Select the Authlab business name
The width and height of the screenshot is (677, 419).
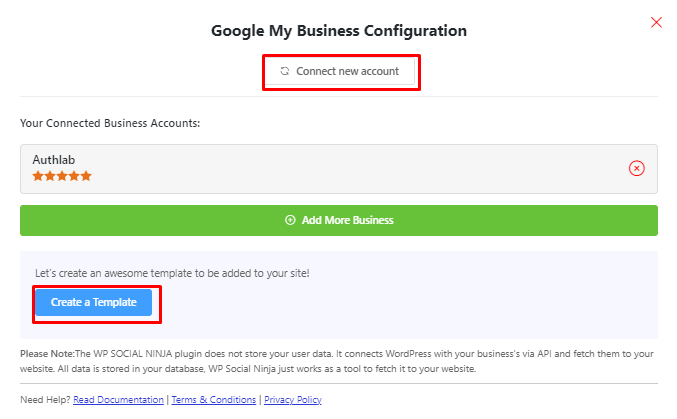pos(54,159)
